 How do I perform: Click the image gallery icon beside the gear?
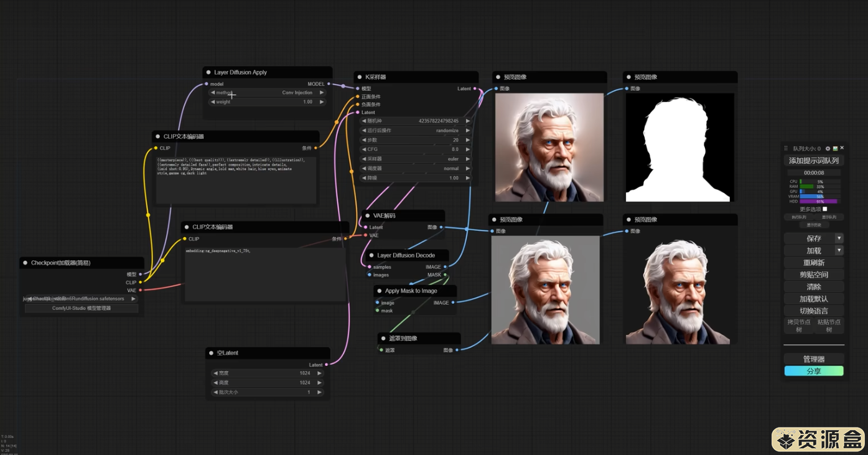point(835,149)
